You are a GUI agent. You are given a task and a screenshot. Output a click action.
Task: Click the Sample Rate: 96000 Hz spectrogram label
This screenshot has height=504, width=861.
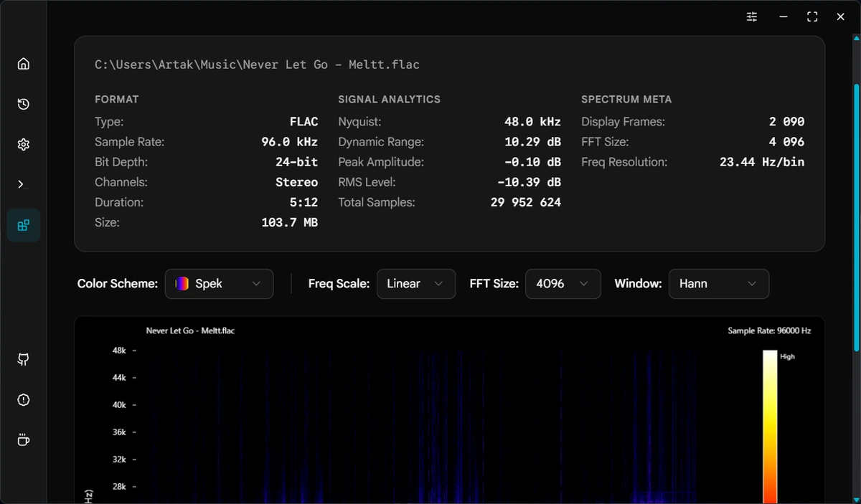[769, 331]
